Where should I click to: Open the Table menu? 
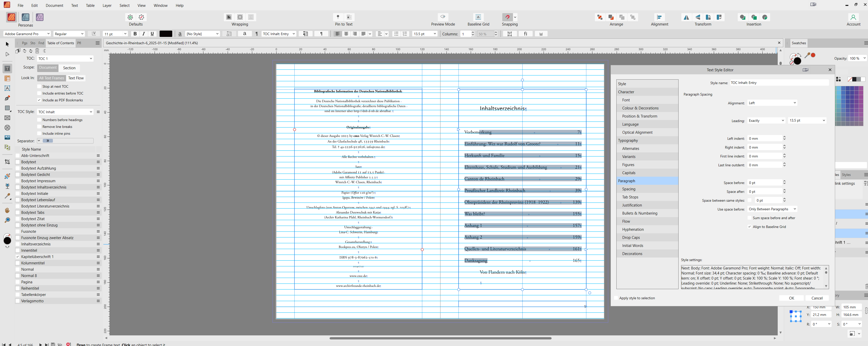(x=90, y=5)
